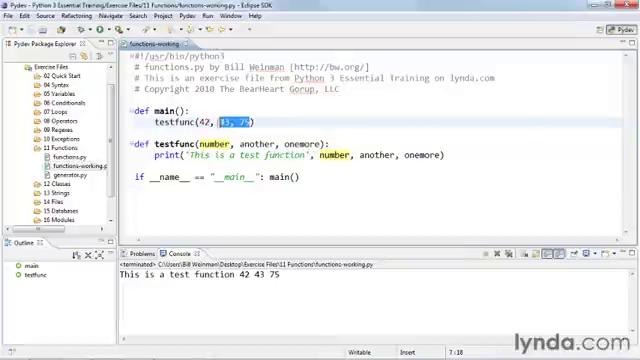
Task: Open the Refactoring menu
Action: pos(76,16)
